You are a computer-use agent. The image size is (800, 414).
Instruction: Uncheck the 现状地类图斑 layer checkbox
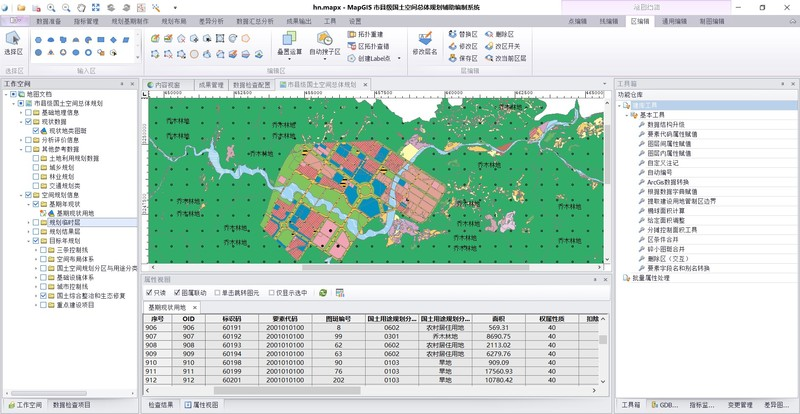[x=36, y=131]
